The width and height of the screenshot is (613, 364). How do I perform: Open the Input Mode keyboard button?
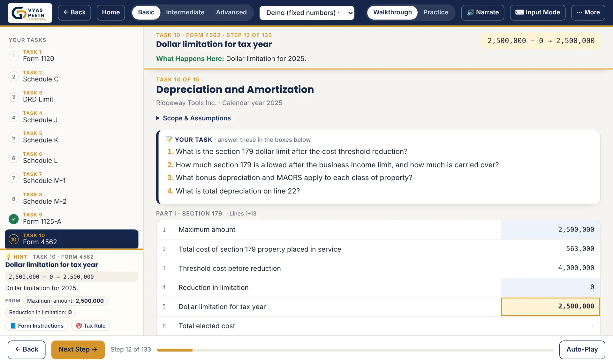[x=537, y=12]
